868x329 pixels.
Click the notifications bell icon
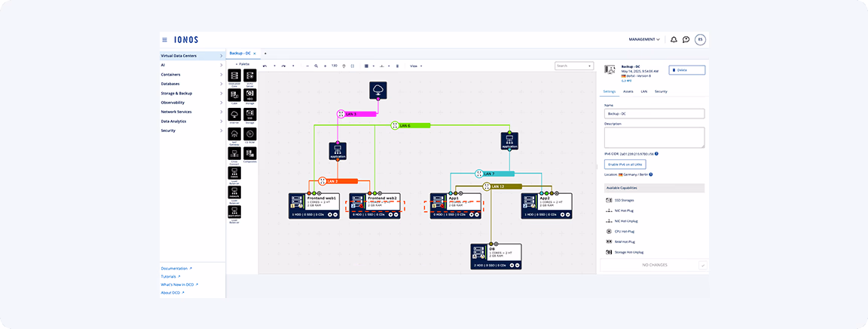click(674, 39)
